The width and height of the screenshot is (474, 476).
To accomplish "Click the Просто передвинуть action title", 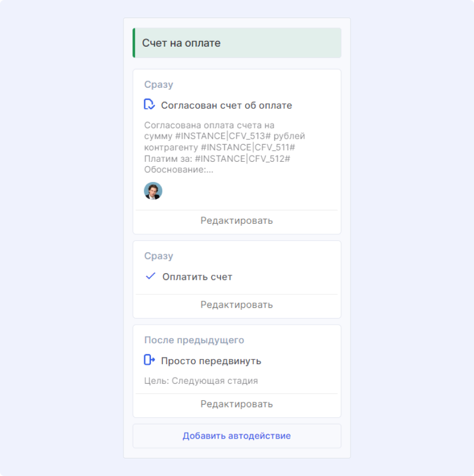I will click(x=211, y=361).
